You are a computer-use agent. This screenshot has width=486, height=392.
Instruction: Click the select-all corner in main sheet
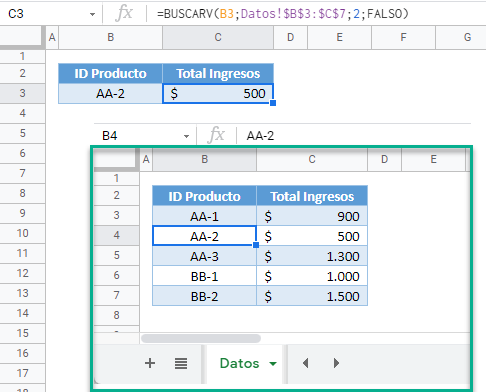[x=22, y=37]
